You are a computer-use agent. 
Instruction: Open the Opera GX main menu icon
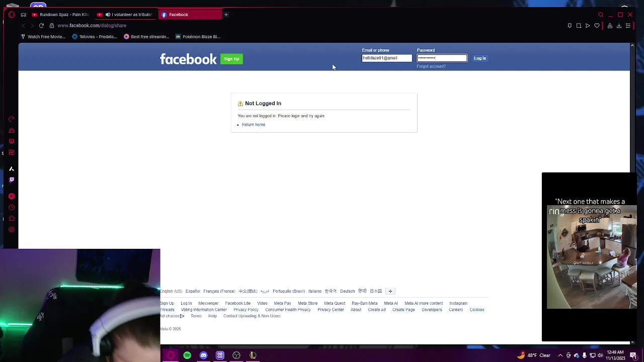(x=12, y=15)
